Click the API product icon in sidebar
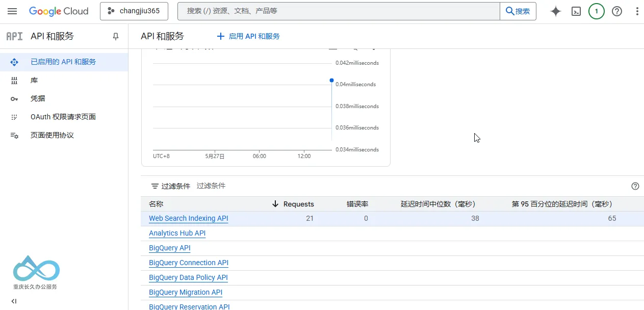The height and width of the screenshot is (310, 644). pyautogui.click(x=14, y=36)
